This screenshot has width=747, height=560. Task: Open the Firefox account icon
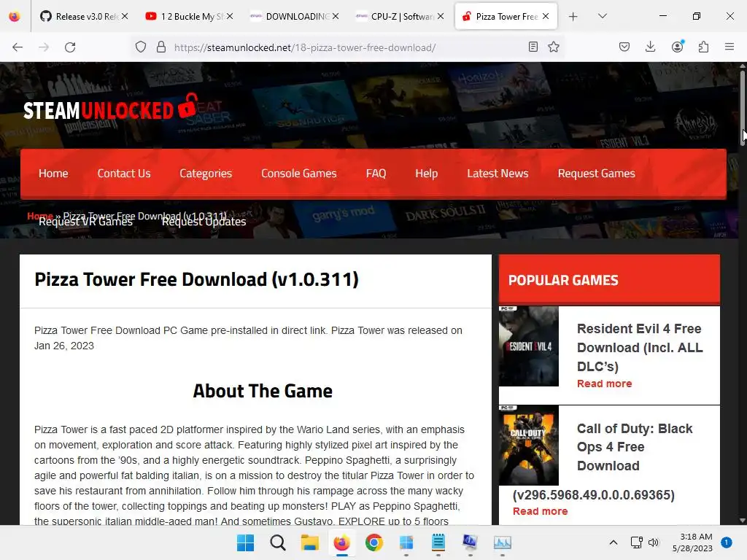tap(677, 47)
